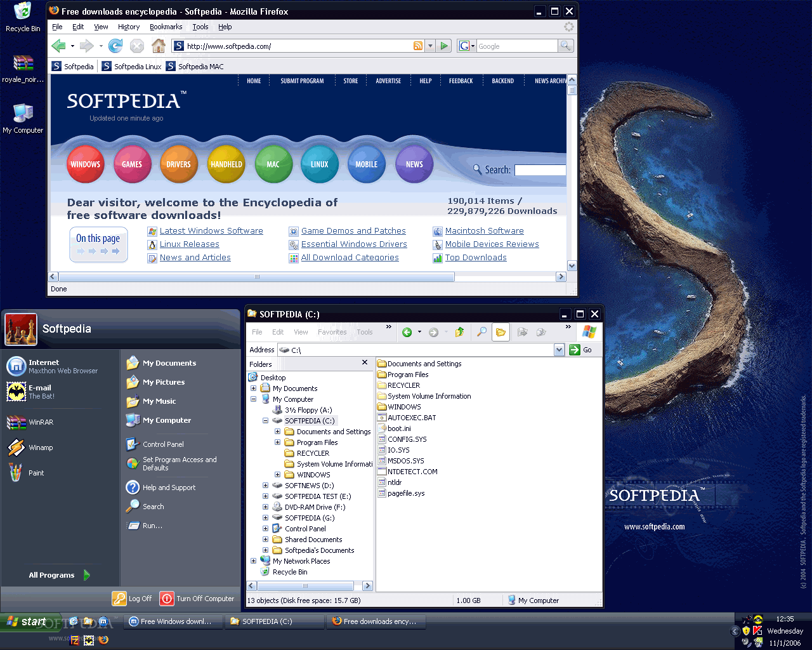This screenshot has height=650, width=812.
Task: Click in Firefox URL field
Action: [x=298, y=46]
